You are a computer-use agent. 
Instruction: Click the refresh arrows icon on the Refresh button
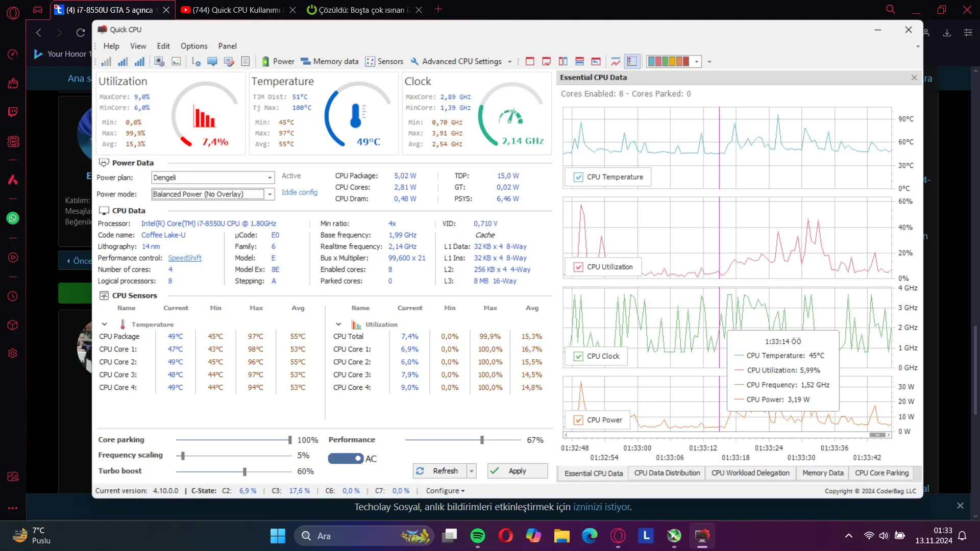pyautogui.click(x=420, y=471)
